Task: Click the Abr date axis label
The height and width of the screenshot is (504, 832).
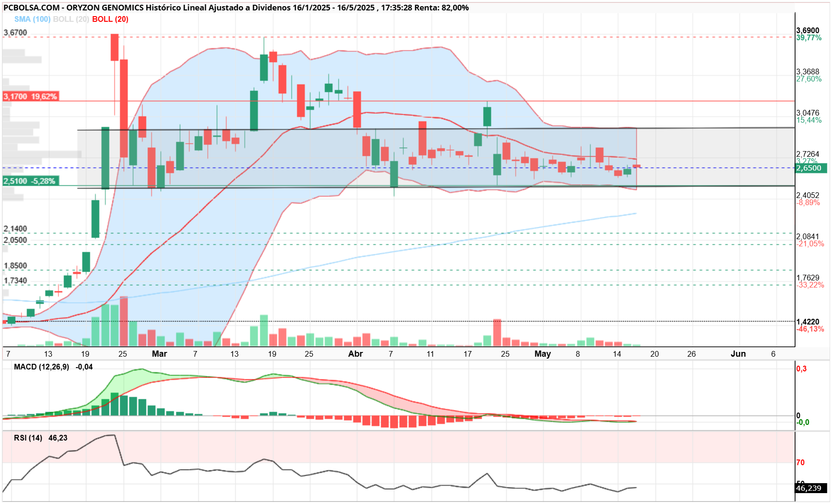Action: pyautogui.click(x=356, y=354)
